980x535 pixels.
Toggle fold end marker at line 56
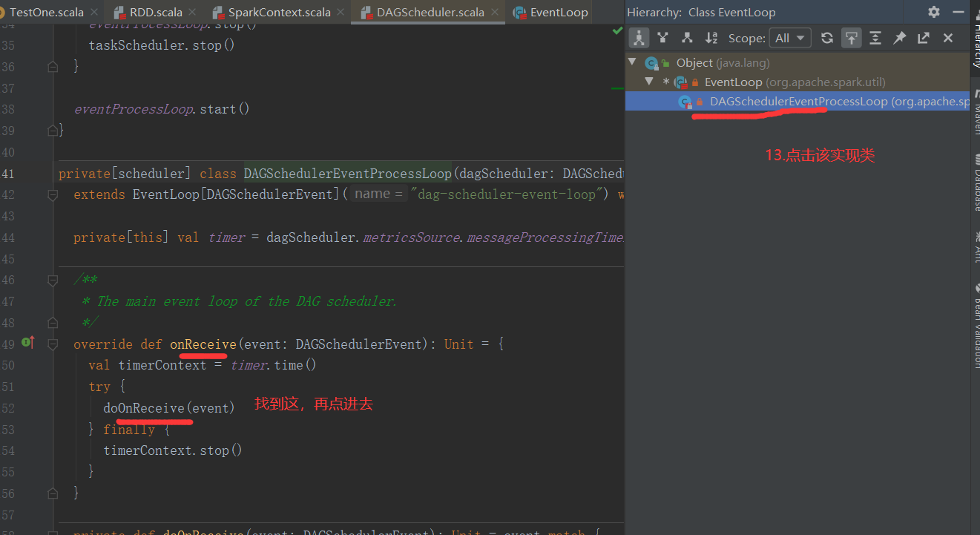pos(53,493)
